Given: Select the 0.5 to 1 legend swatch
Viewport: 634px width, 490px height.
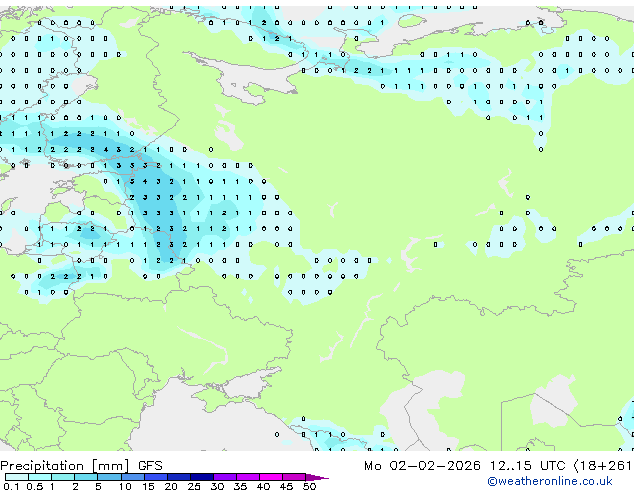Looking at the screenshot, I should 40,477.
